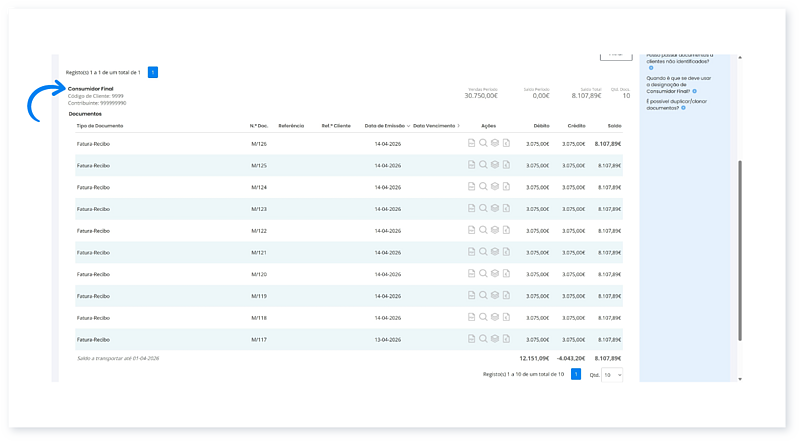Expand FAQ about using Consumidor Final designation
This screenshot has height=442, width=800.
click(695, 91)
